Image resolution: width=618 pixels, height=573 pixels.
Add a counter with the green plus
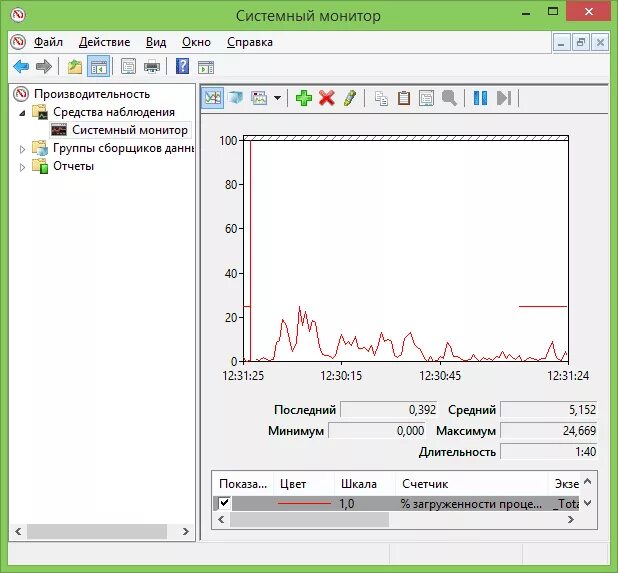pyautogui.click(x=304, y=98)
